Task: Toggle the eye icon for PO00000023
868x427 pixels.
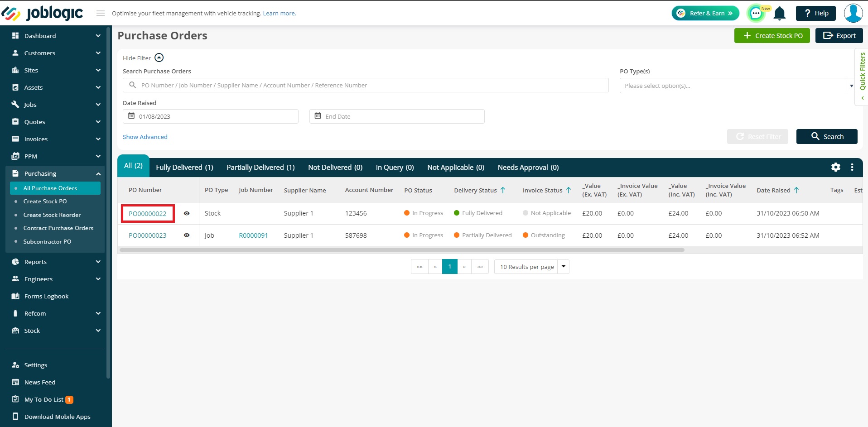Action: (187, 235)
